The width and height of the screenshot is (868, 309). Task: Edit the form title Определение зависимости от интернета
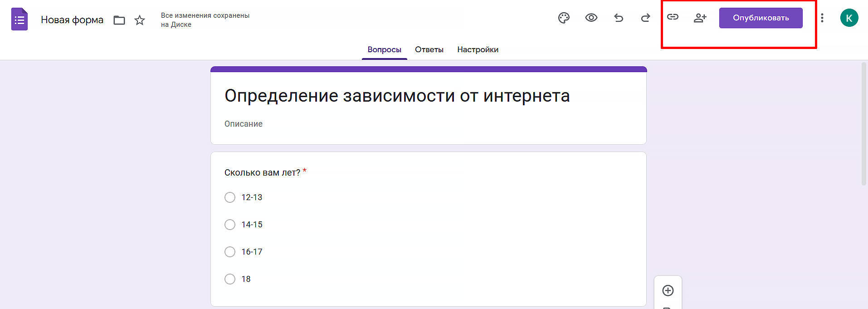[397, 96]
